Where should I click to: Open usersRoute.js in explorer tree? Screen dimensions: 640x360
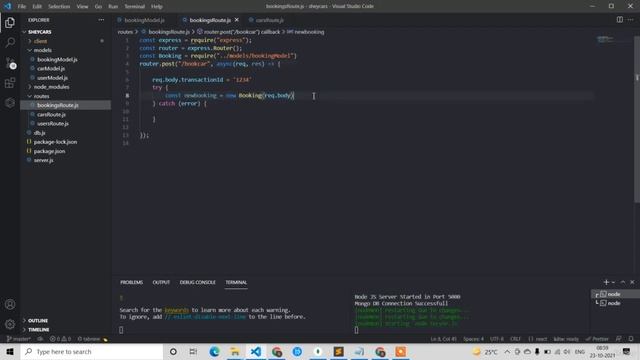pos(53,124)
